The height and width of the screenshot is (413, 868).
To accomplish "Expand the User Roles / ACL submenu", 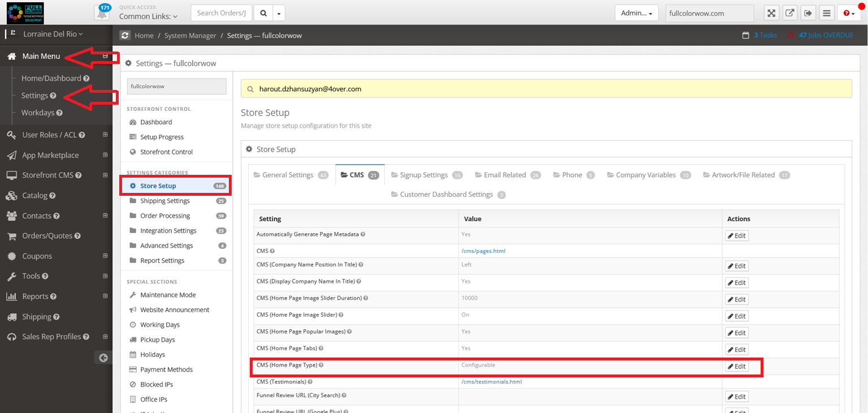I will [105, 135].
